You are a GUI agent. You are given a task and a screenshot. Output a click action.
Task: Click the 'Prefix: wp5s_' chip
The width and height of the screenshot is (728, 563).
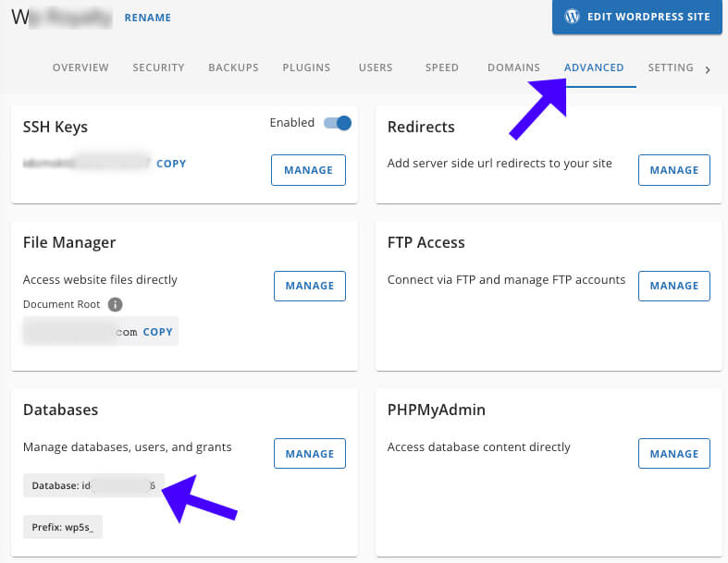coord(63,527)
